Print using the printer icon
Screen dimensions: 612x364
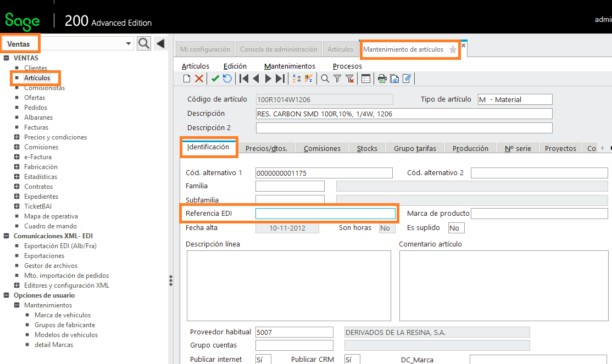[382, 79]
